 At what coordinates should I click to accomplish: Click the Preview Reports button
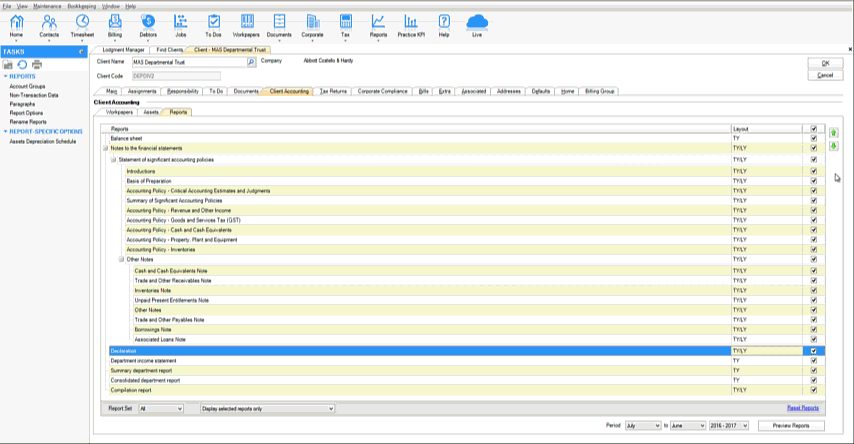pyautogui.click(x=791, y=426)
